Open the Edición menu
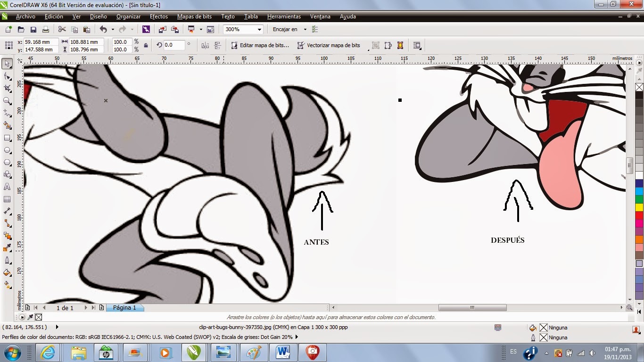The height and width of the screenshot is (362, 644). [54, 16]
